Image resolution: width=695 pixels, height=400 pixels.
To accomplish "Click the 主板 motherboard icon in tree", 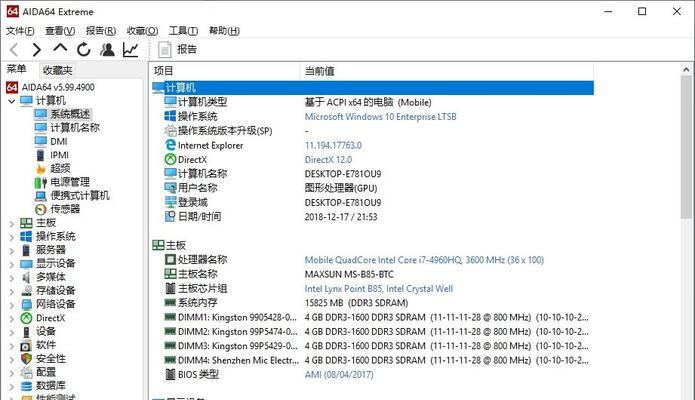I will click(x=26, y=223).
